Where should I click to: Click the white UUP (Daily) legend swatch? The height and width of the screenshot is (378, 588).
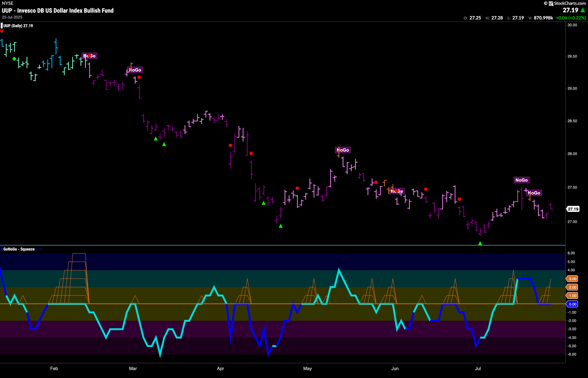point(2,26)
